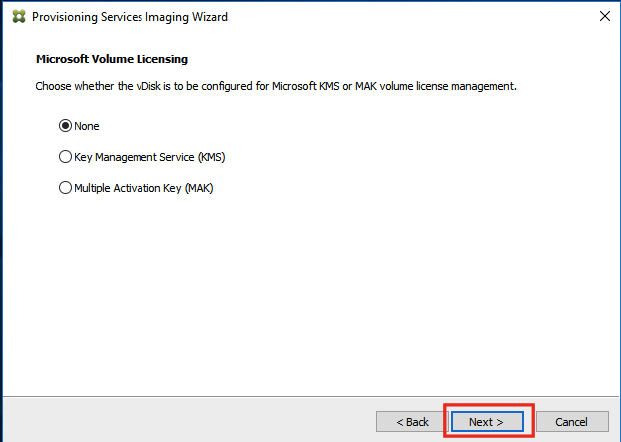Go back using the Back button
This screenshot has height=442, width=621.
pyautogui.click(x=412, y=422)
